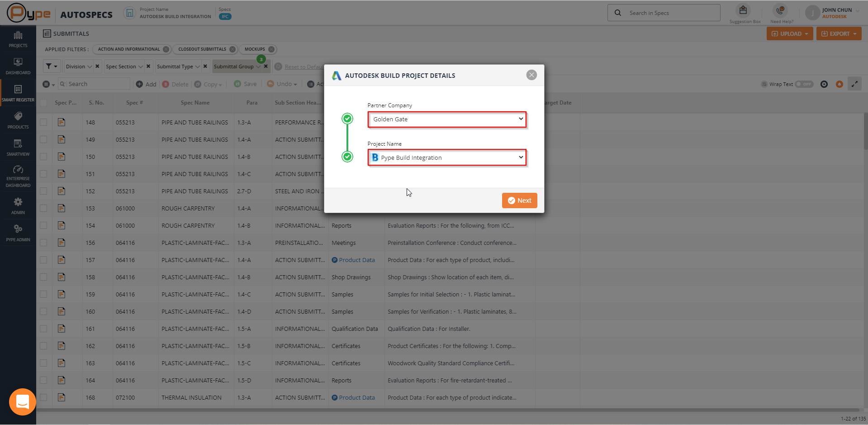The height and width of the screenshot is (425, 868).
Task: Remove the Action and Informational filter chip
Action: pos(166,49)
